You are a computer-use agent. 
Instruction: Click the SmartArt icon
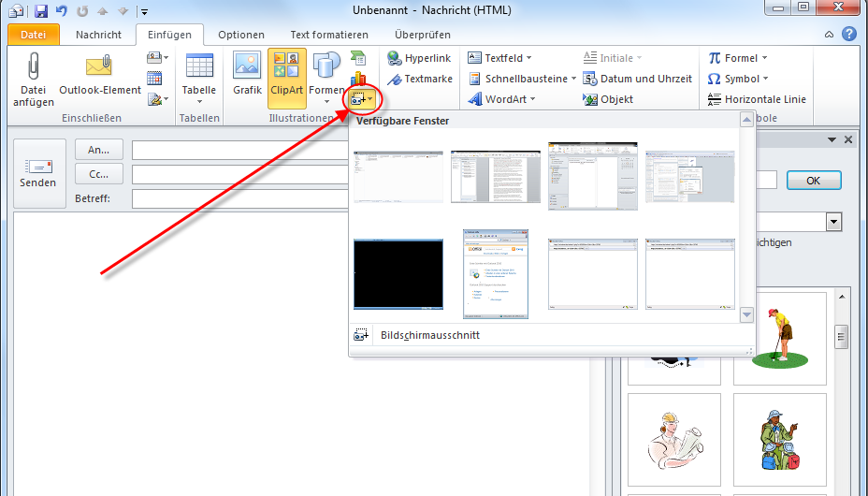[358, 57]
